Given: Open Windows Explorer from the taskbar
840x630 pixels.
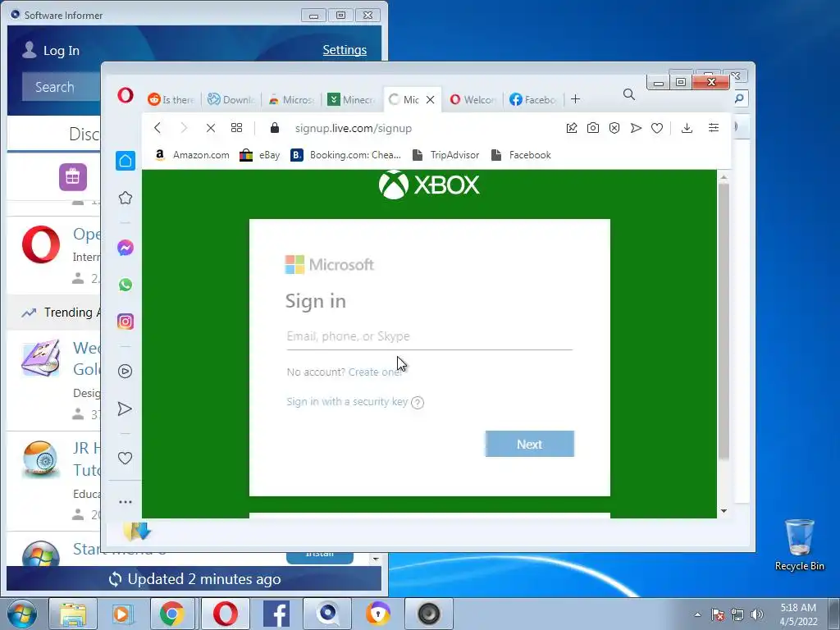Looking at the screenshot, I should pos(73,614).
